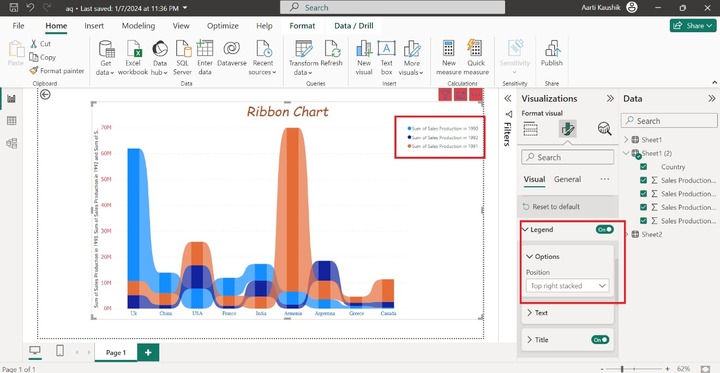Open the File menu

[x=18, y=26]
